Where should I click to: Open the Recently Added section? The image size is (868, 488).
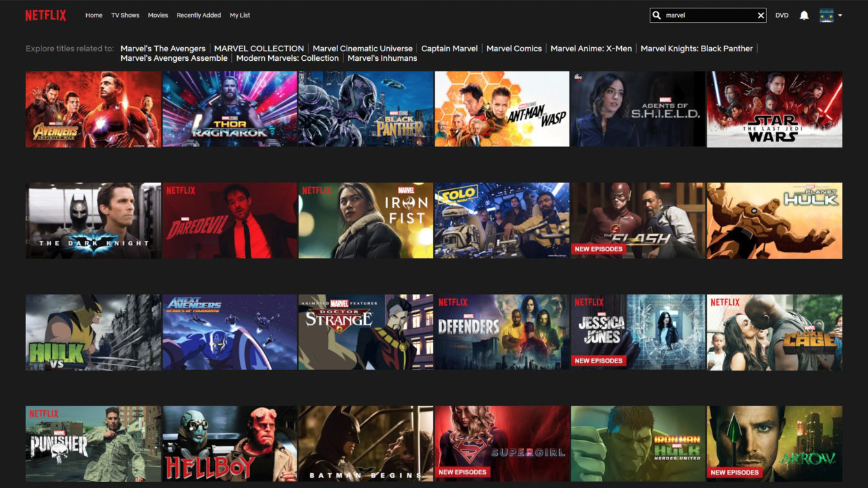click(198, 15)
